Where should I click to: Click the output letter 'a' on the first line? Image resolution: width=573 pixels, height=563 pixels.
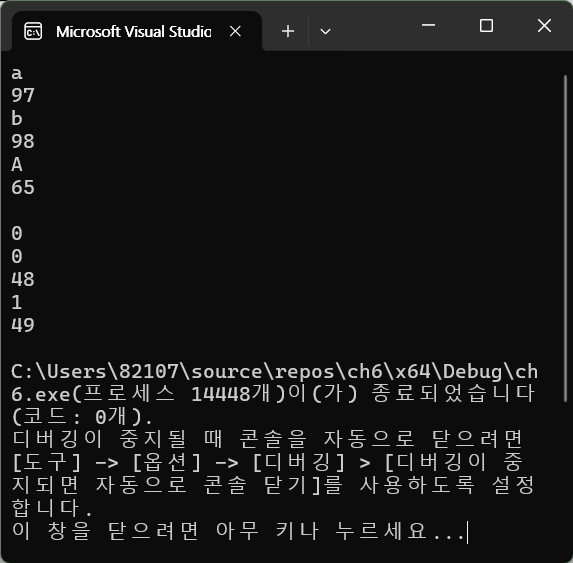(17, 73)
